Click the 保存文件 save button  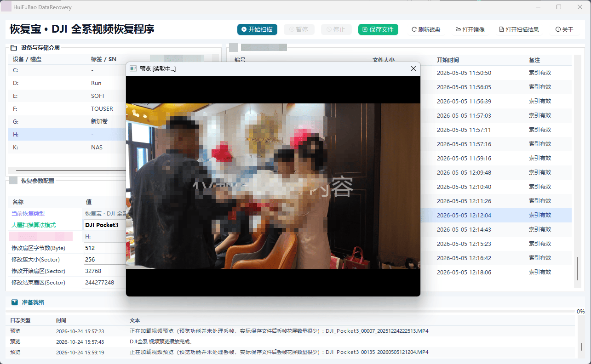click(378, 29)
